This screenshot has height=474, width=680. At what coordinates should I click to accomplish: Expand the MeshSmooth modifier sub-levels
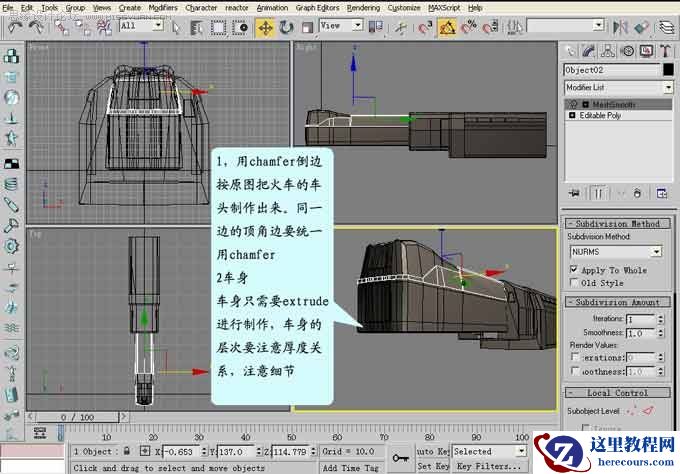585,104
